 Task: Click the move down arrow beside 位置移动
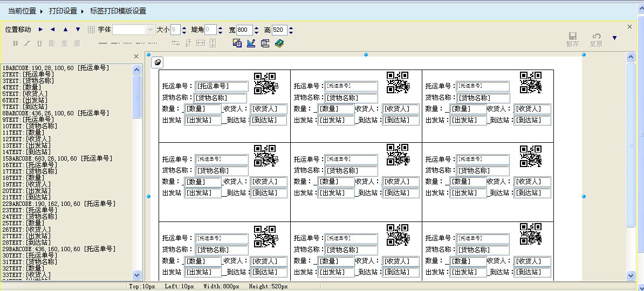click(x=78, y=30)
